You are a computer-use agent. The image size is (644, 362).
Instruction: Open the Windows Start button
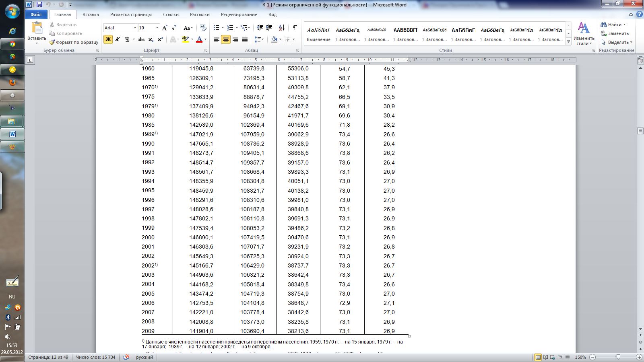12,11
